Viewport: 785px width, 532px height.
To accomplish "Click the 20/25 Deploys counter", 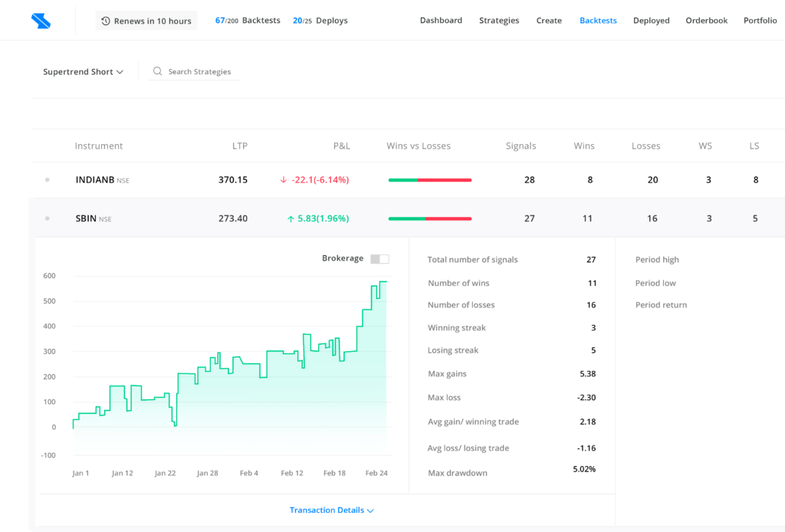I will click(x=320, y=21).
